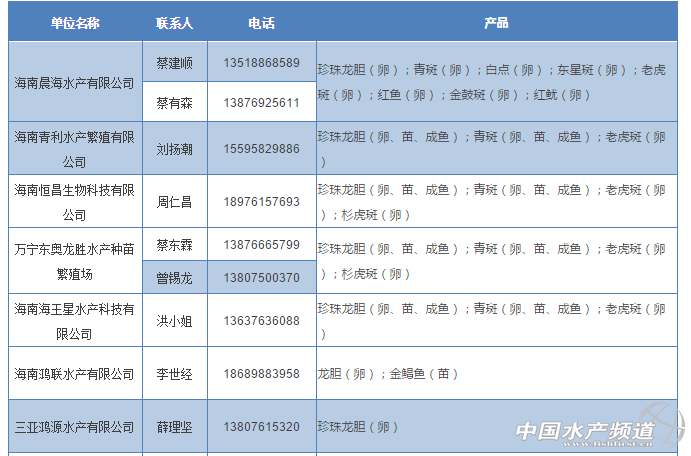Select the 三亚鸿源水产有限公司 company cell
This screenshot has width=691, height=456.
(75, 427)
